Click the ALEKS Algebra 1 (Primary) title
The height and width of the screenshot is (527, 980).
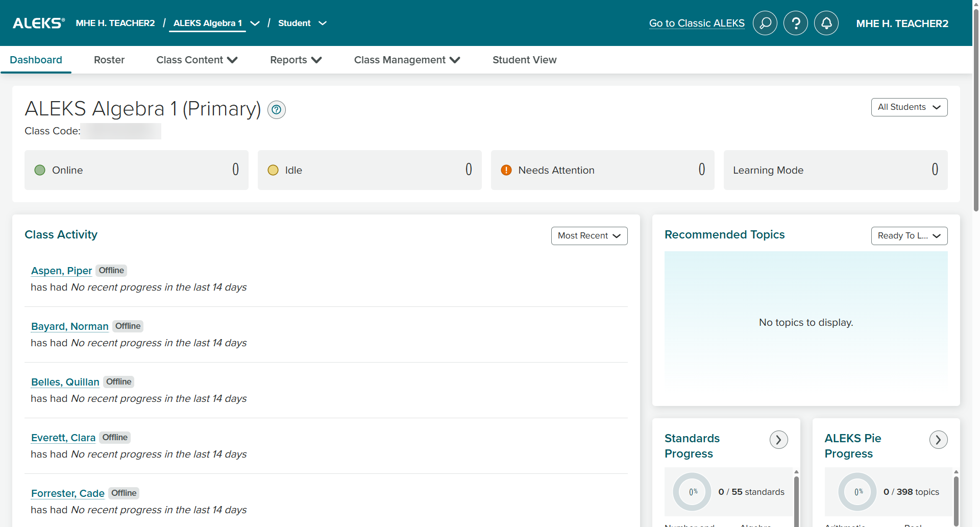click(x=143, y=109)
